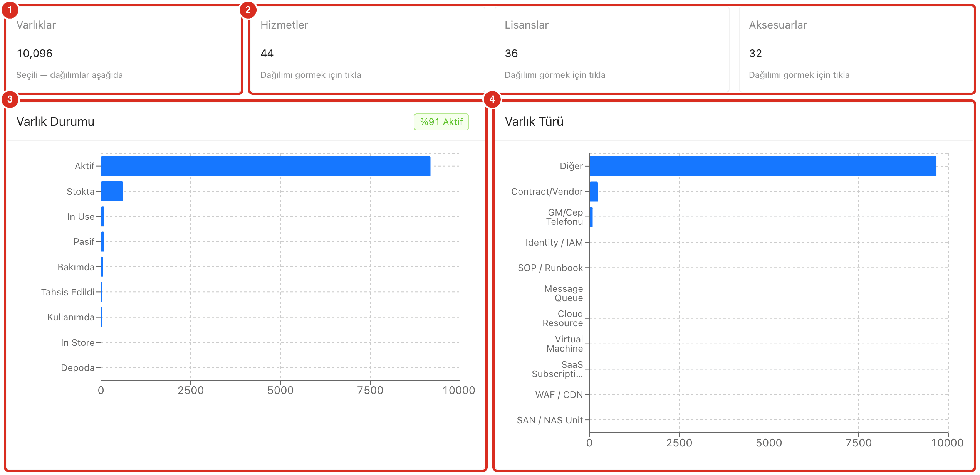The width and height of the screenshot is (980, 475).
Task: Click the 'Cloud Resource' axis label
Action: [563, 318]
